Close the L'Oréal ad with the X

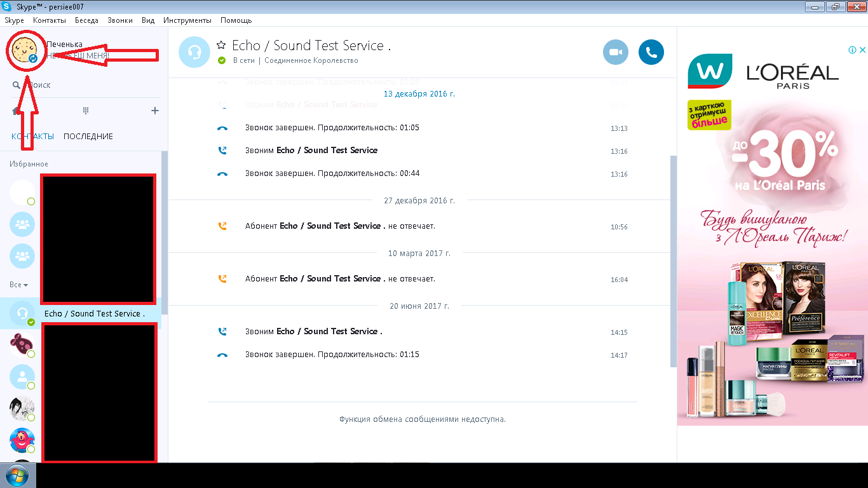862,50
